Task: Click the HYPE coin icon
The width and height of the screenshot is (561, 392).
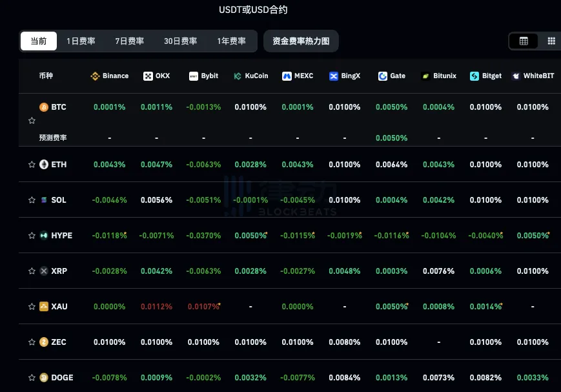Action: tap(44, 235)
